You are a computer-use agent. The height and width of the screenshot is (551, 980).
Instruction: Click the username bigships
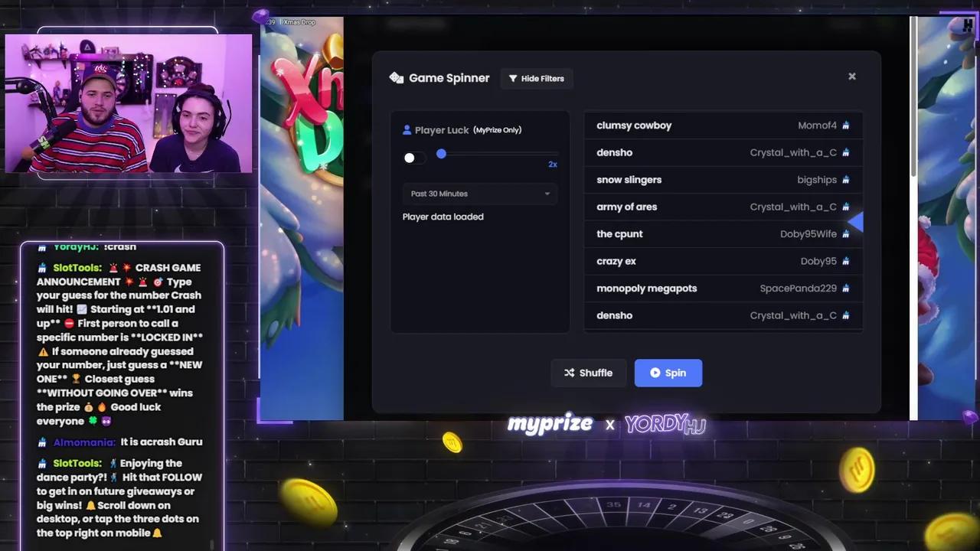[817, 180]
